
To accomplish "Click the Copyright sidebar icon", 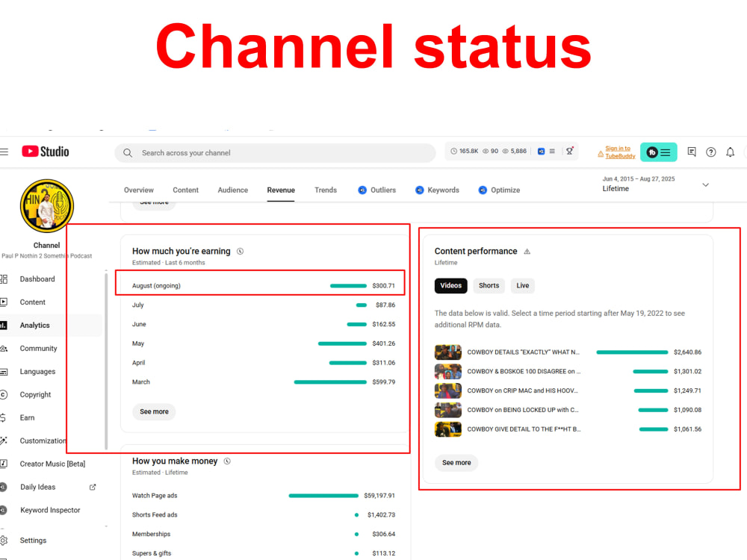I will (x=4, y=395).
